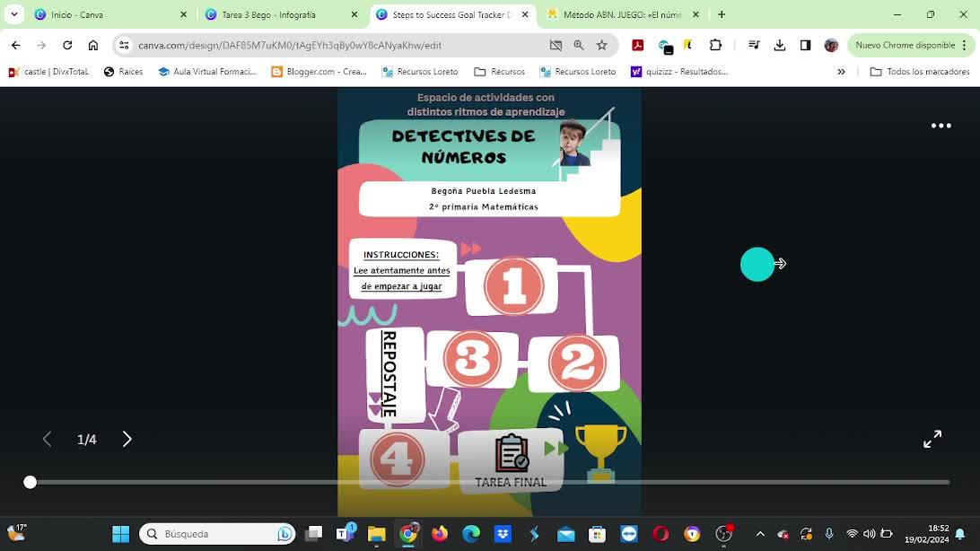Open the zoom magnifier in address bar
The height and width of the screenshot is (551, 980).
click(x=579, y=45)
